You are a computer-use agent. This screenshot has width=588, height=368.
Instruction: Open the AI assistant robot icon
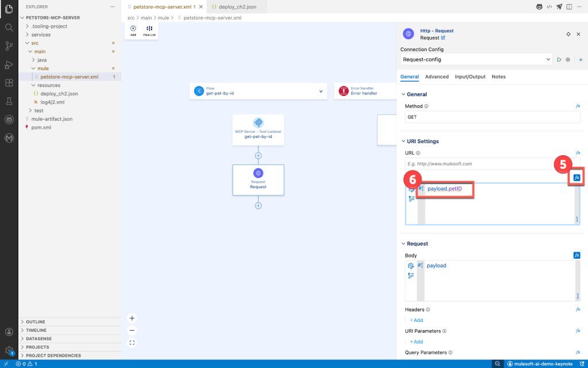coord(539,6)
